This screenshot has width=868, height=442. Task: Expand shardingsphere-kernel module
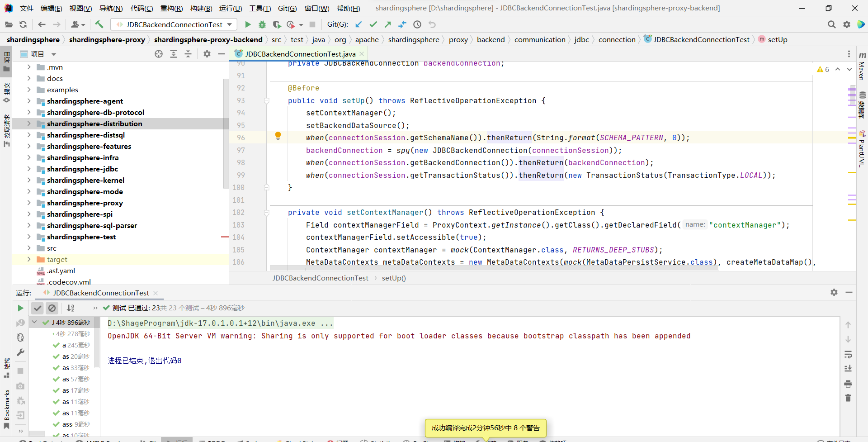click(x=29, y=180)
